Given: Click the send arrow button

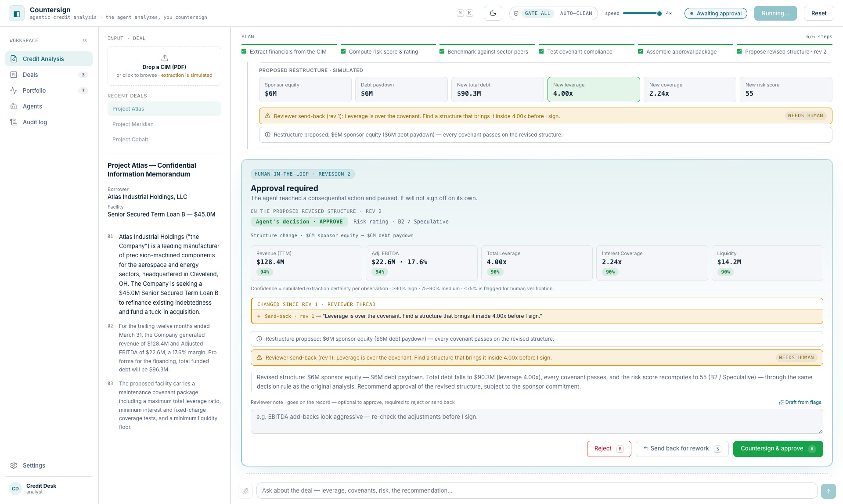Looking at the screenshot, I should pyautogui.click(x=829, y=491).
